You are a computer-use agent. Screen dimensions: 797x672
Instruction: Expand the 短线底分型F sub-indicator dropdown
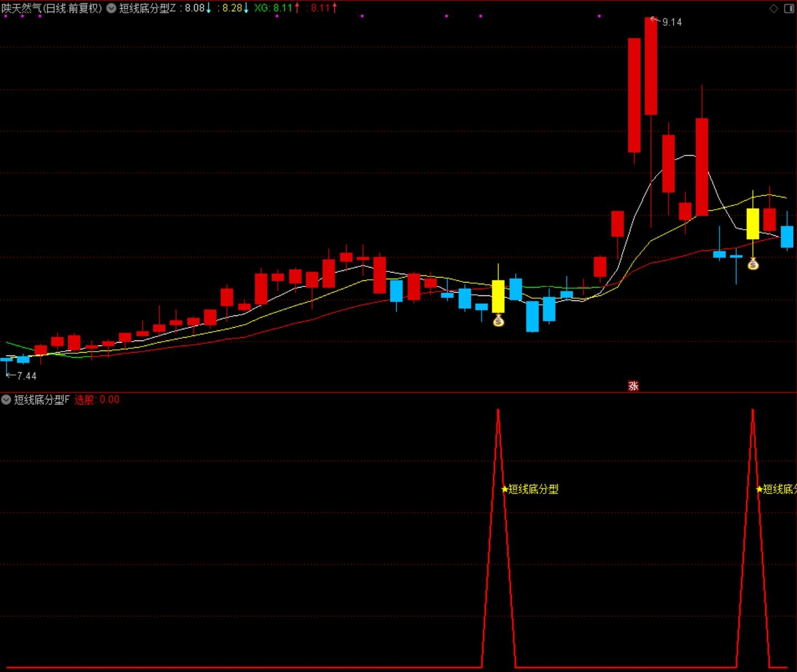pos(6,399)
